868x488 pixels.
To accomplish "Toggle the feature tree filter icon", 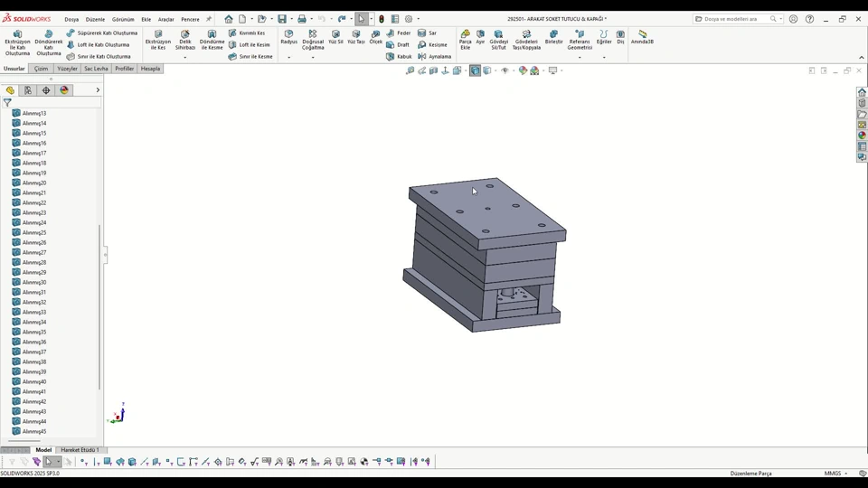I will (x=7, y=103).
